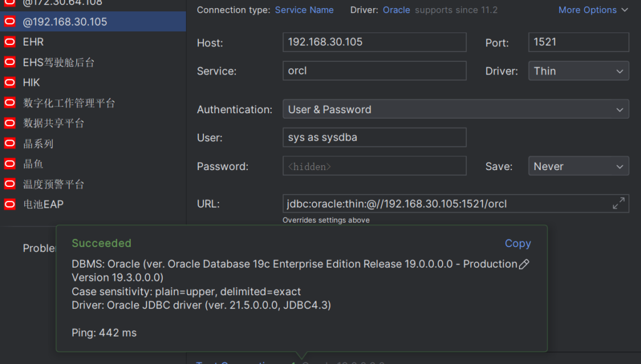Open the Save password dropdown showing Never
This screenshot has height=364, width=641.
point(578,166)
